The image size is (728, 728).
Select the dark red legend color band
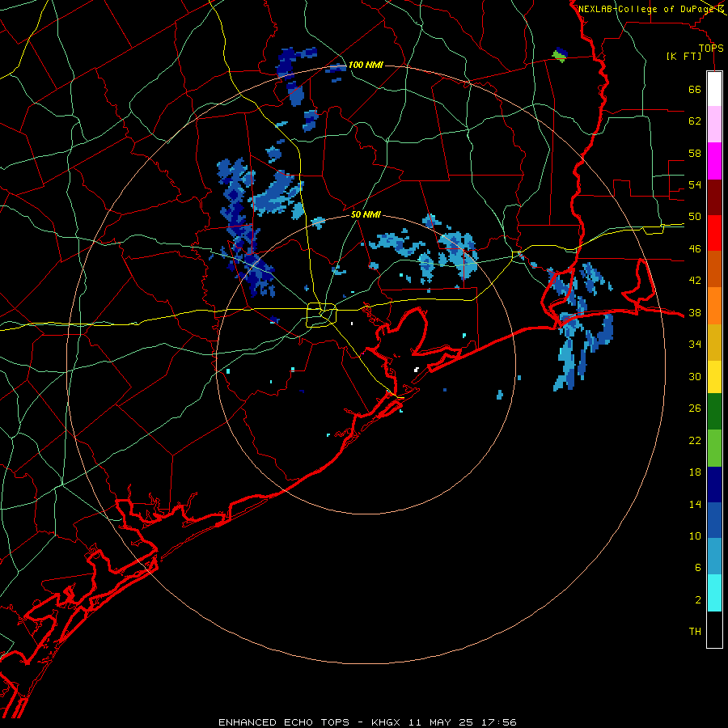714,197
